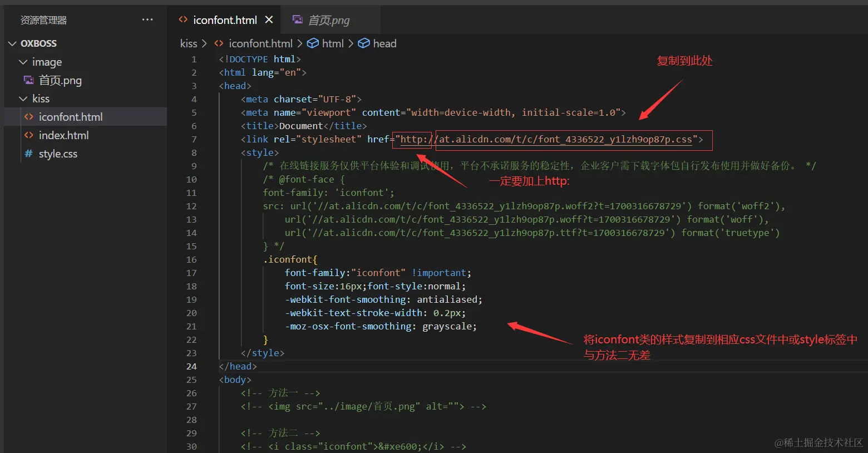
Task: Click line number 15 in the gutter
Action: tap(191, 246)
